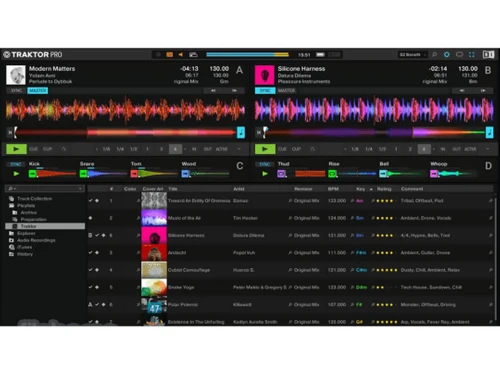
Task: Trigger the Kick sample cell in Deck C
Action: pyautogui.click(x=33, y=174)
